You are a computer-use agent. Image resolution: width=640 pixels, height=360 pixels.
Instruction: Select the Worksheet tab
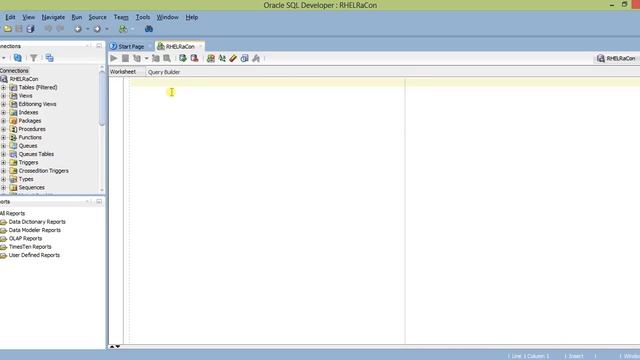pos(123,72)
